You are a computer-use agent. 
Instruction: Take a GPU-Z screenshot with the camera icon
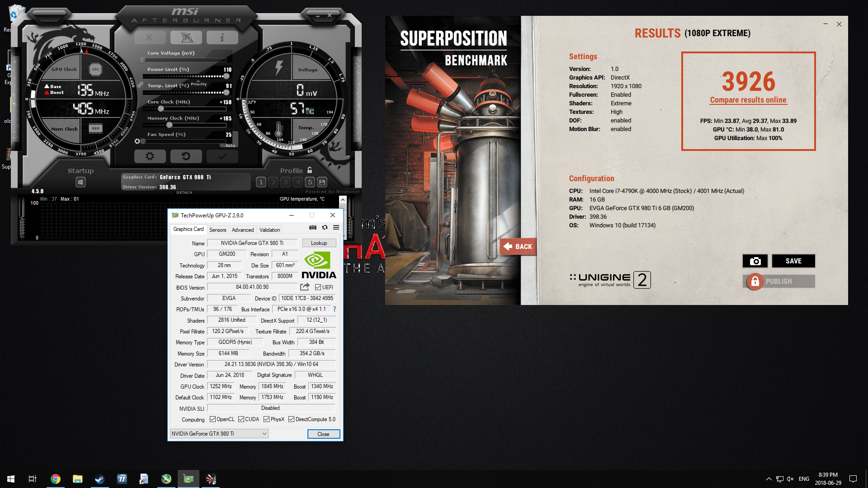click(x=313, y=227)
